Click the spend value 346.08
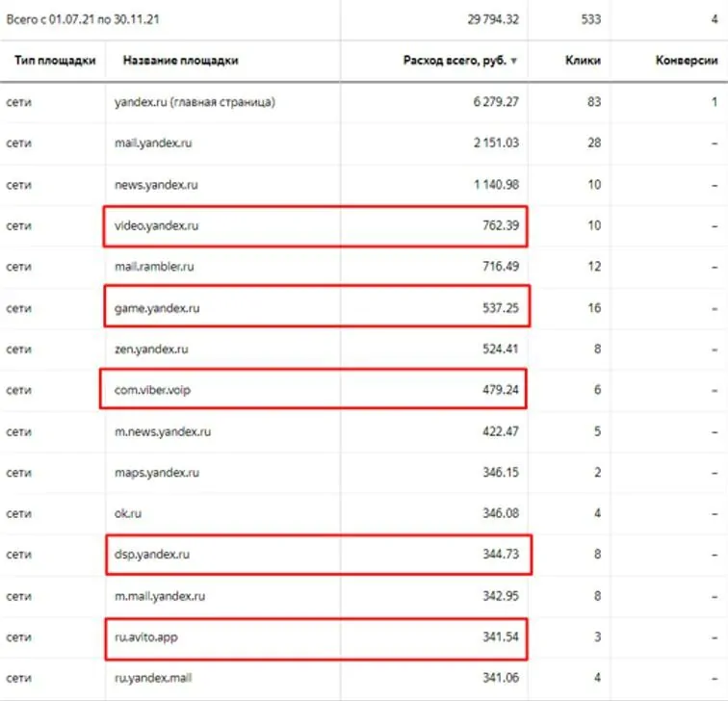 point(501,513)
